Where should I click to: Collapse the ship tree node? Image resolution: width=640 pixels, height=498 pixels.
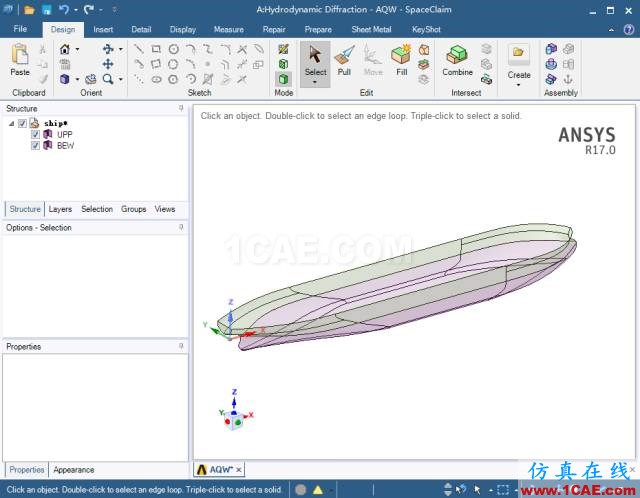11,123
